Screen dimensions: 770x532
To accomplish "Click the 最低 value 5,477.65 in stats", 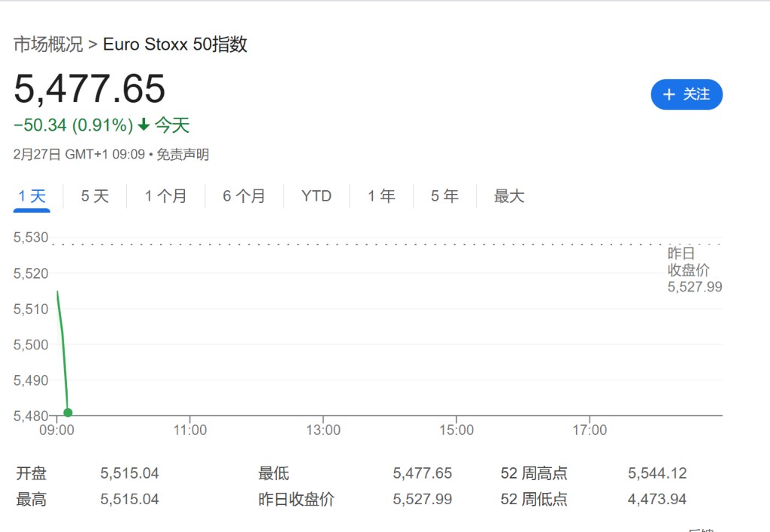I will point(423,473).
